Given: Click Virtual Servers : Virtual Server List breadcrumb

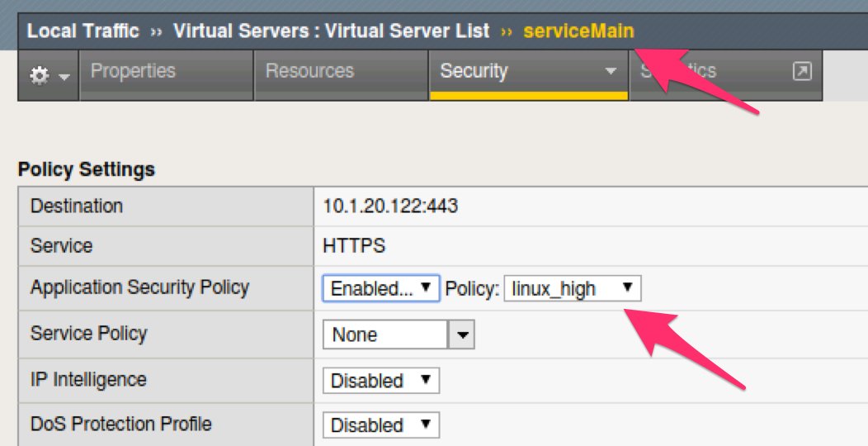Looking at the screenshot, I should pyautogui.click(x=332, y=31).
